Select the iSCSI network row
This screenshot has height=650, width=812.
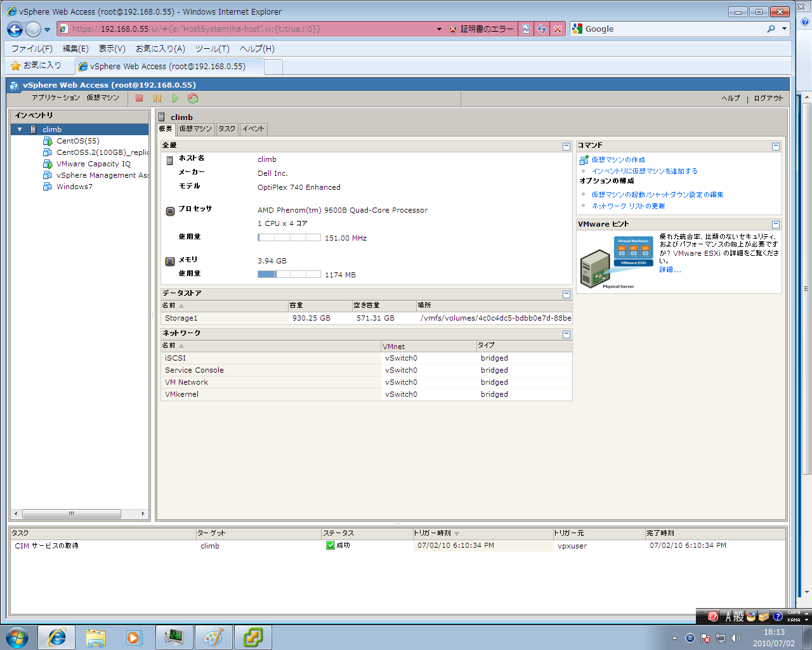(366, 358)
